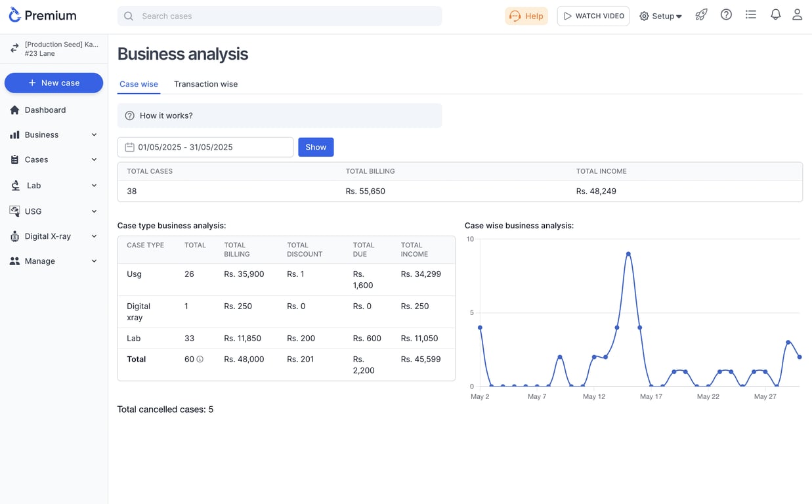Screen dimensions: 812x504
Task: Open the Manage sidebar item
Action: click(x=54, y=261)
